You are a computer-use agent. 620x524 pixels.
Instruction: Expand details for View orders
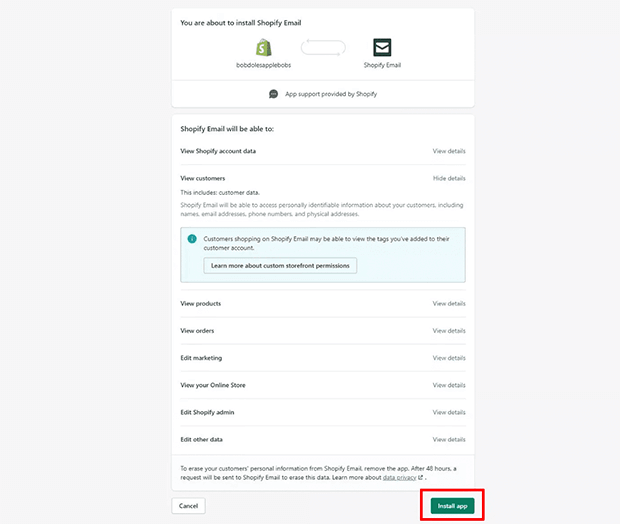click(x=449, y=331)
